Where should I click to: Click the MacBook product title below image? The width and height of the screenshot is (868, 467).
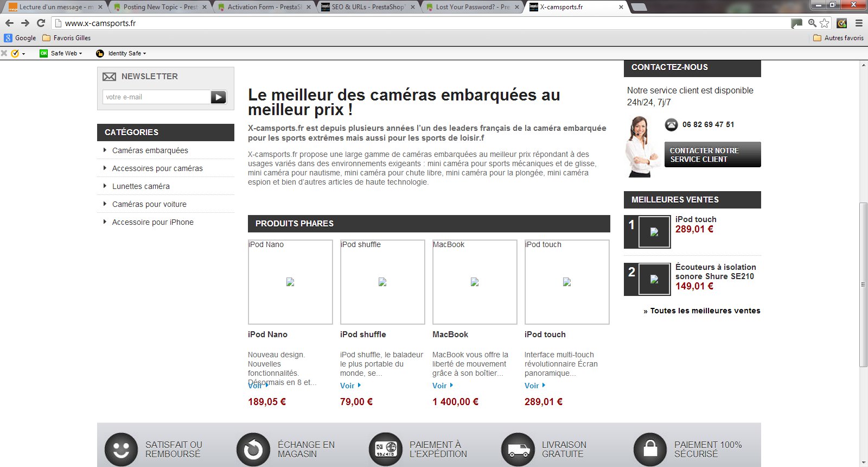[450, 335]
